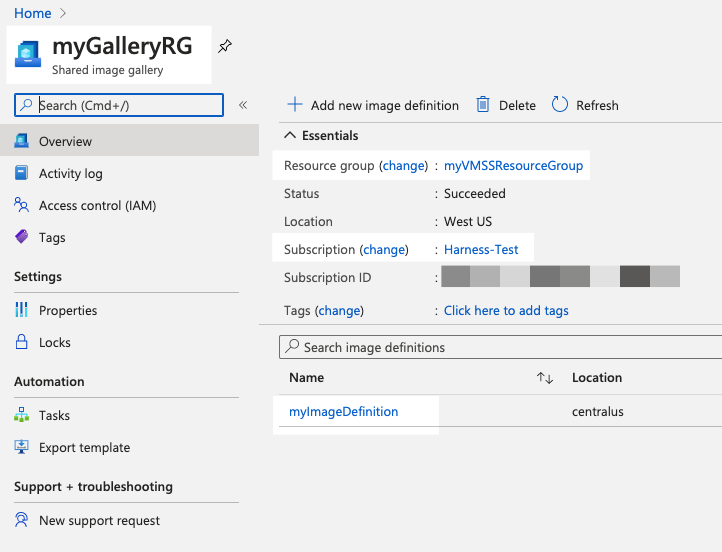Focus the Search image definitions field
Screen dimensions: 722x552
coord(501,347)
